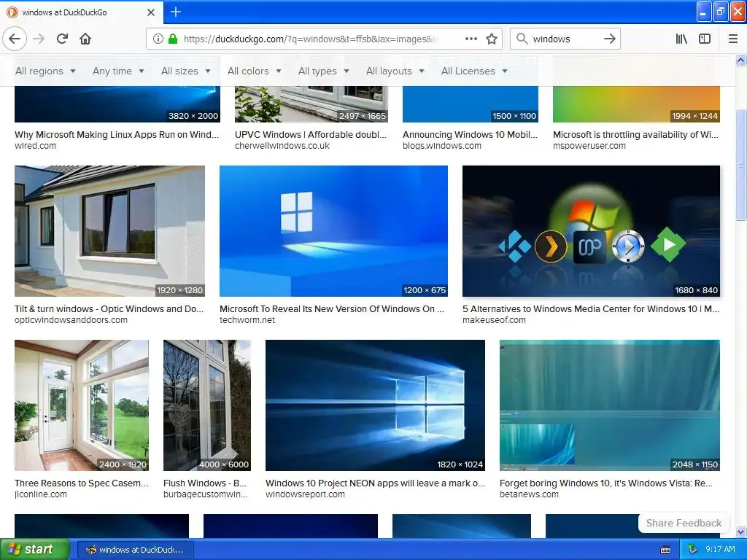Viewport: 747px width, 560px height.
Task: Reload the current page
Action: (x=62, y=39)
